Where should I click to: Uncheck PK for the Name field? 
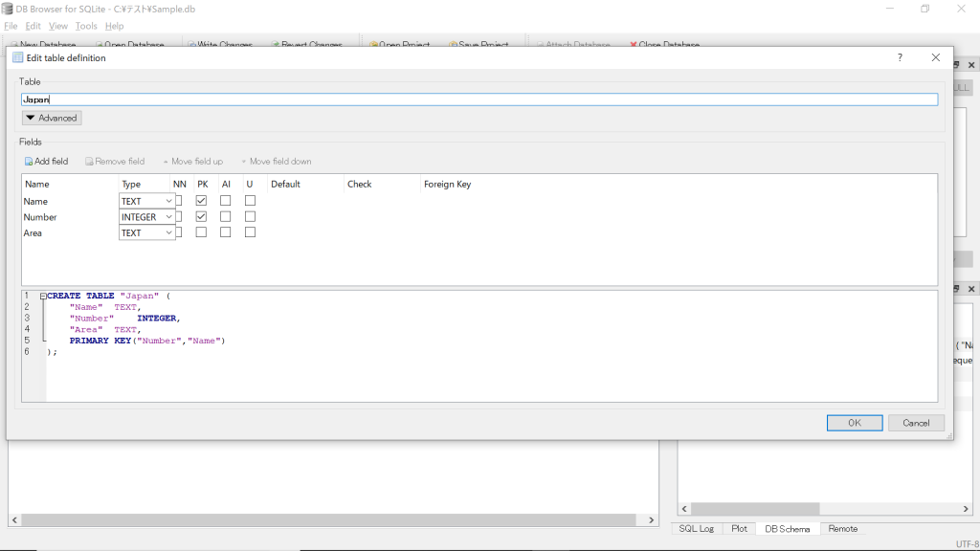[x=201, y=201]
